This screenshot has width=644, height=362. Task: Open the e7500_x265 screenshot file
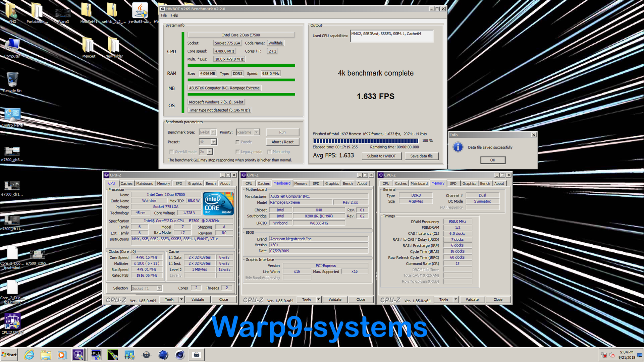coord(38,257)
